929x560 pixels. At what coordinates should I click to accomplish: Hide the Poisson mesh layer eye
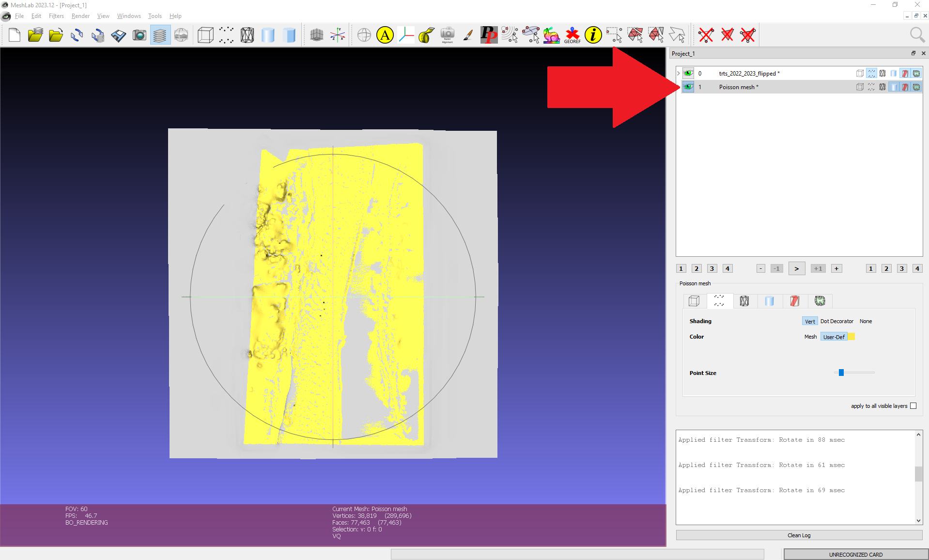point(688,87)
